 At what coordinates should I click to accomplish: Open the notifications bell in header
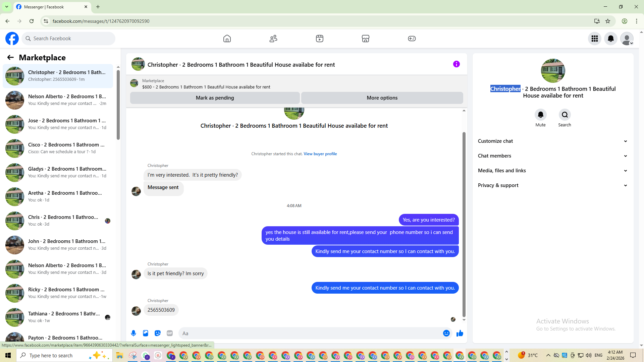pos(611,39)
